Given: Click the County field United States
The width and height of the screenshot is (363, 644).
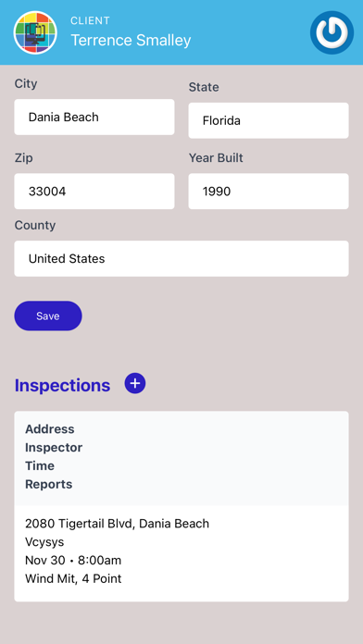Looking at the screenshot, I should coord(181,258).
